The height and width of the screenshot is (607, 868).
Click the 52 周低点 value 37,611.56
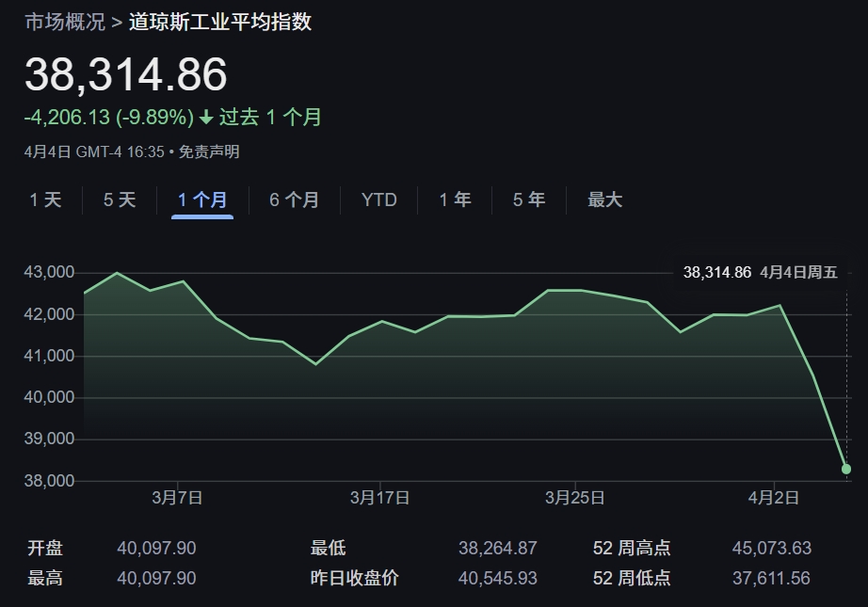pyautogui.click(x=771, y=578)
